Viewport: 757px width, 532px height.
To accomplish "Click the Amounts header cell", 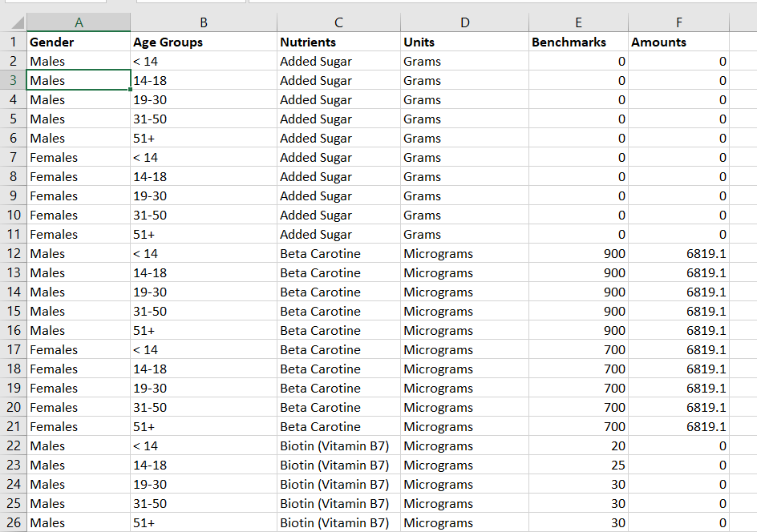I will coord(678,42).
